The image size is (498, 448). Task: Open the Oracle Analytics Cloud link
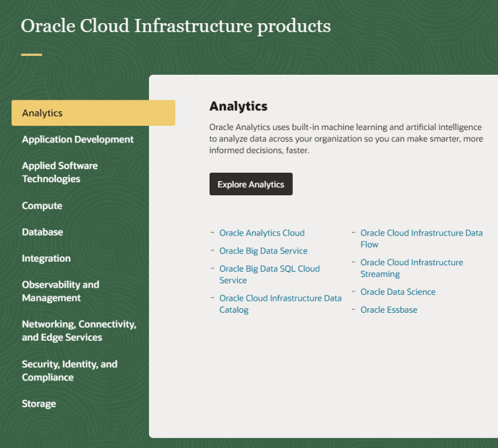click(x=262, y=233)
